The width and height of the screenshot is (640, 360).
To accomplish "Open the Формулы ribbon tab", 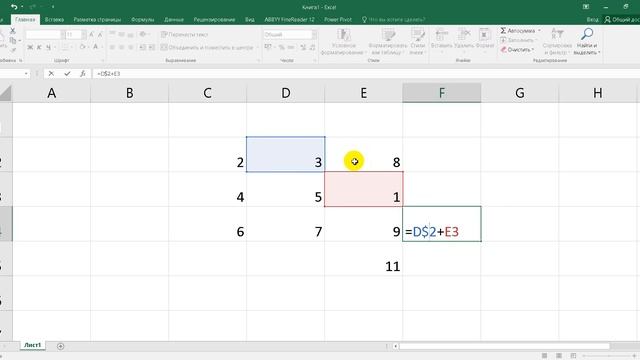I will click(142, 20).
